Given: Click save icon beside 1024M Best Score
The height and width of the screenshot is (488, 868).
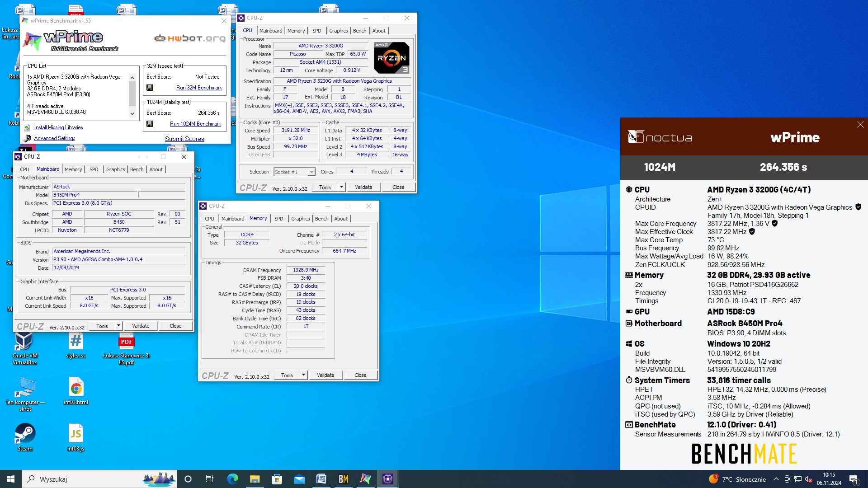Looking at the screenshot, I should click(x=150, y=124).
